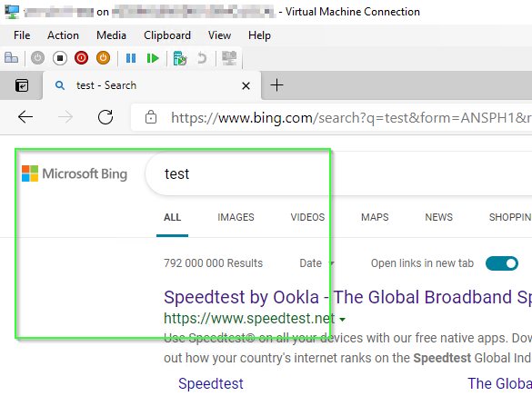Screen dimensions: 532x396
Task: Reset the VM with the green play icon
Action: pyautogui.click(x=153, y=58)
